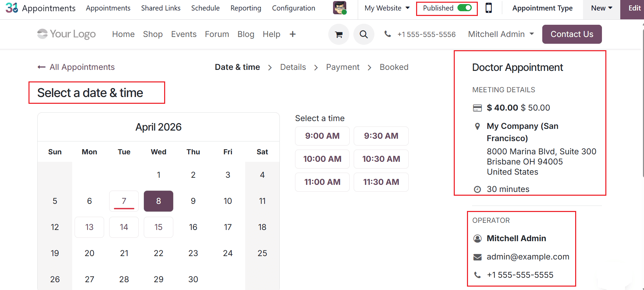The image size is (644, 290).
Task: Click the location pin beside My Company
Action: click(477, 126)
